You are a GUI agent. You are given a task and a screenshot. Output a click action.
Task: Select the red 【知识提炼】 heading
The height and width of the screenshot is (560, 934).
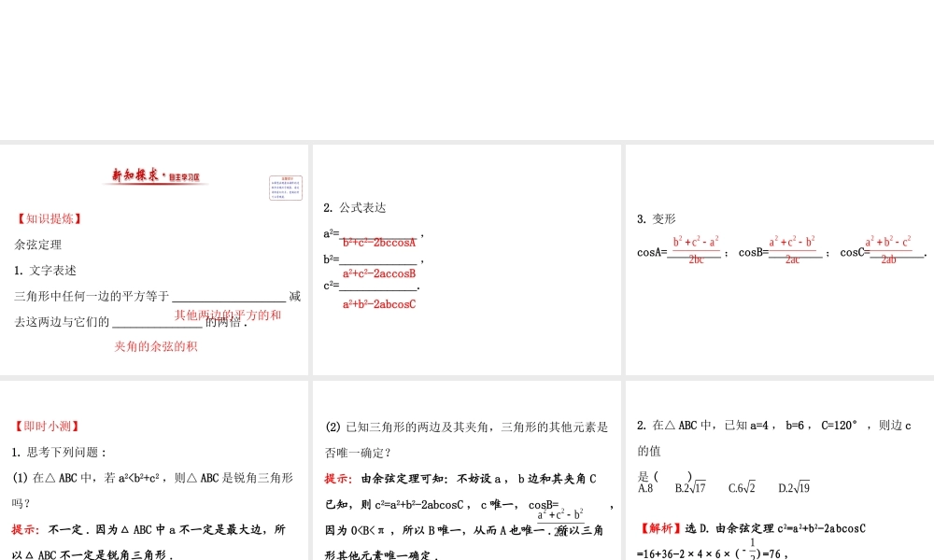[49, 218]
